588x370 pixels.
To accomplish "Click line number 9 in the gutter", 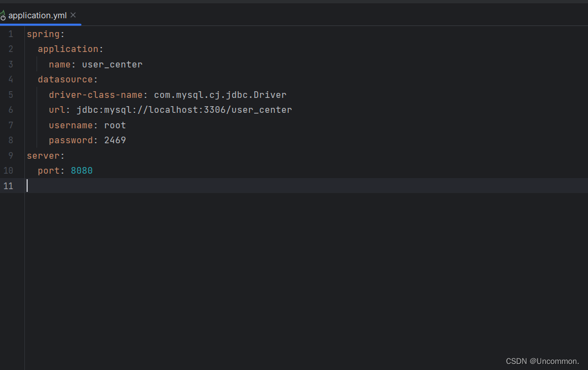I will (11, 155).
